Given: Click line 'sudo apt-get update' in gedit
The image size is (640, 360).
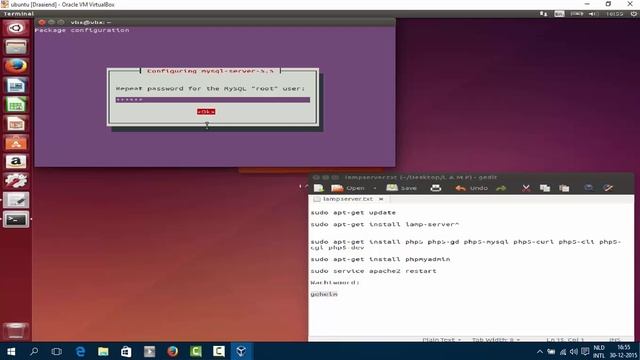Looking at the screenshot, I should [x=353, y=213].
